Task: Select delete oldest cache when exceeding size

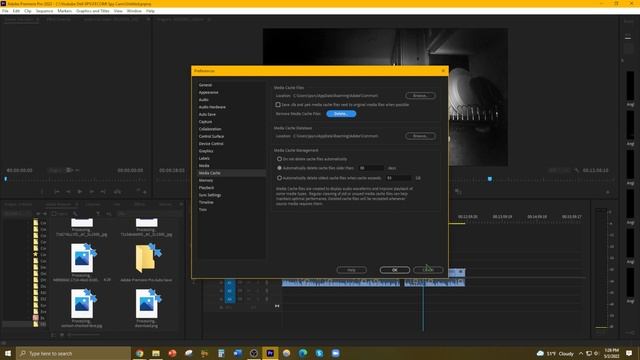Action: (280, 178)
